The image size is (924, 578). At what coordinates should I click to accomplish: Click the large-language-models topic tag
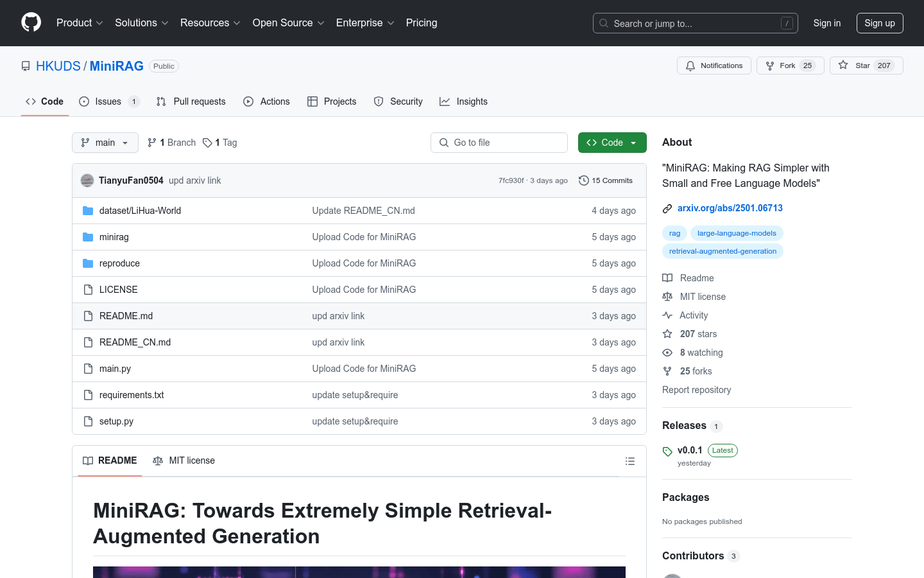point(737,233)
